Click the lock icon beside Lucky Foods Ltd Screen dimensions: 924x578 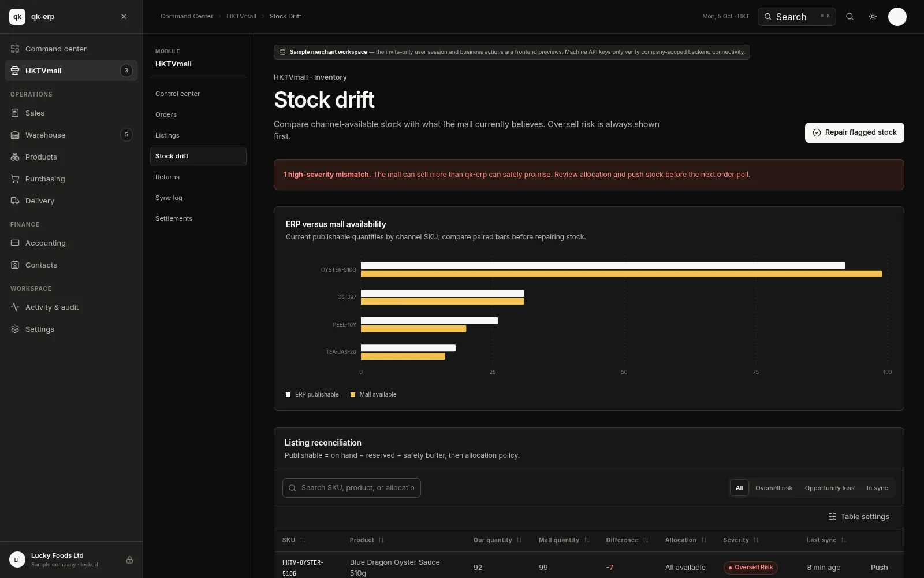[129, 560]
